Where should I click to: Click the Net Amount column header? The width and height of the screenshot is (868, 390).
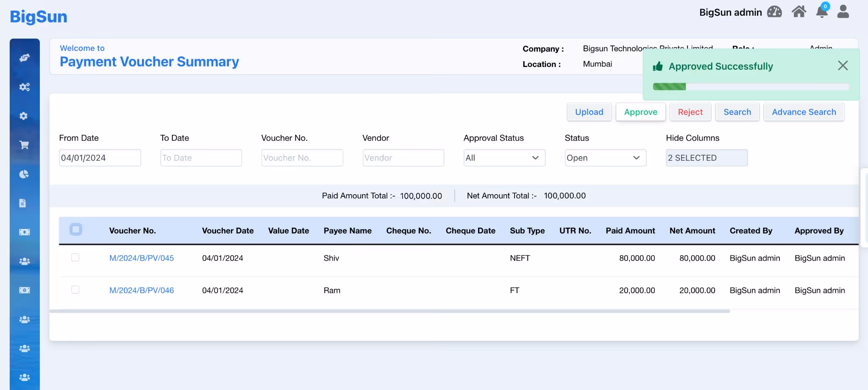tap(692, 231)
